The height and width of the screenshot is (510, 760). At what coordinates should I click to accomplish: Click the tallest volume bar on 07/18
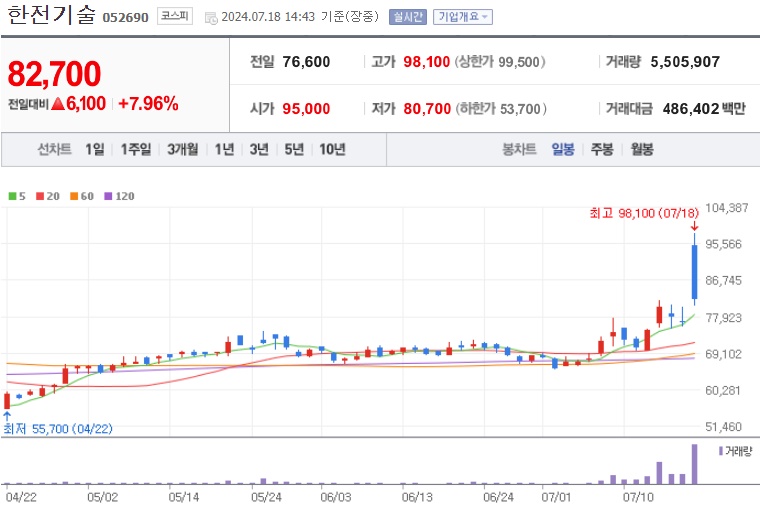[x=695, y=464]
